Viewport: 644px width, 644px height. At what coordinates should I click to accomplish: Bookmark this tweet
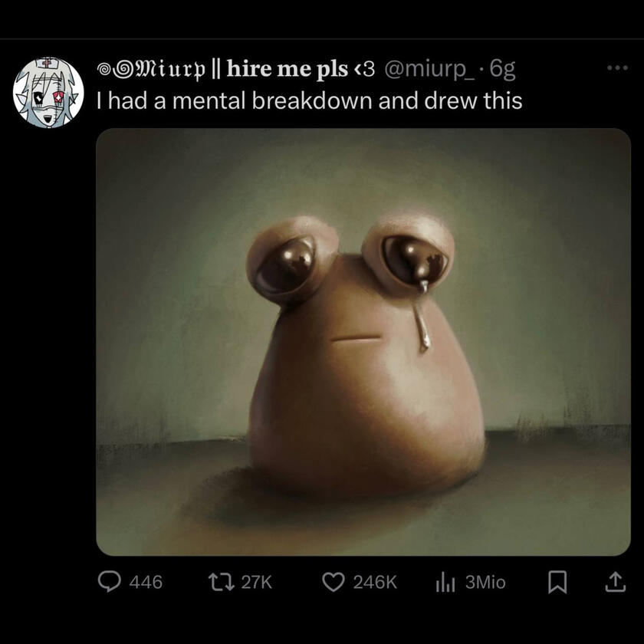click(559, 583)
